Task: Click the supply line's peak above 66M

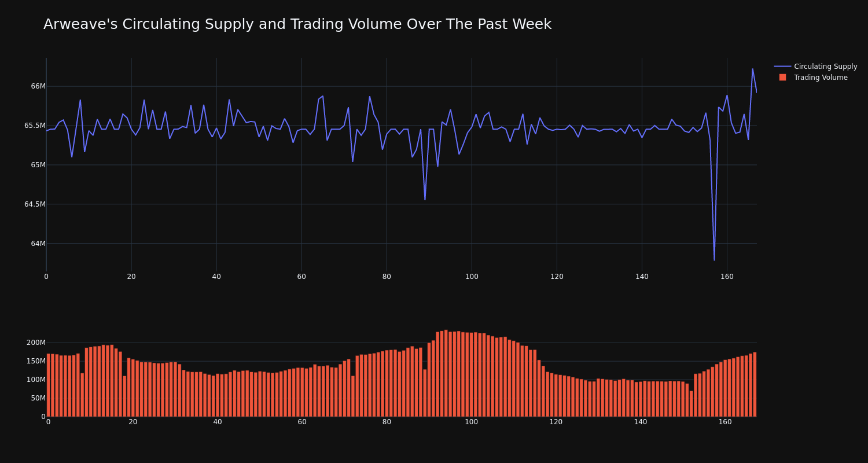Action: click(x=752, y=69)
